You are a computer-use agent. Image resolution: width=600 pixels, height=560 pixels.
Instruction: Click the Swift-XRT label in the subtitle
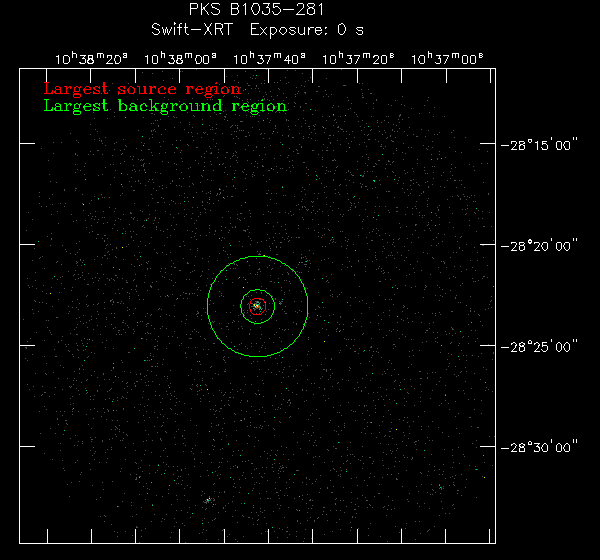[x=192, y=29]
